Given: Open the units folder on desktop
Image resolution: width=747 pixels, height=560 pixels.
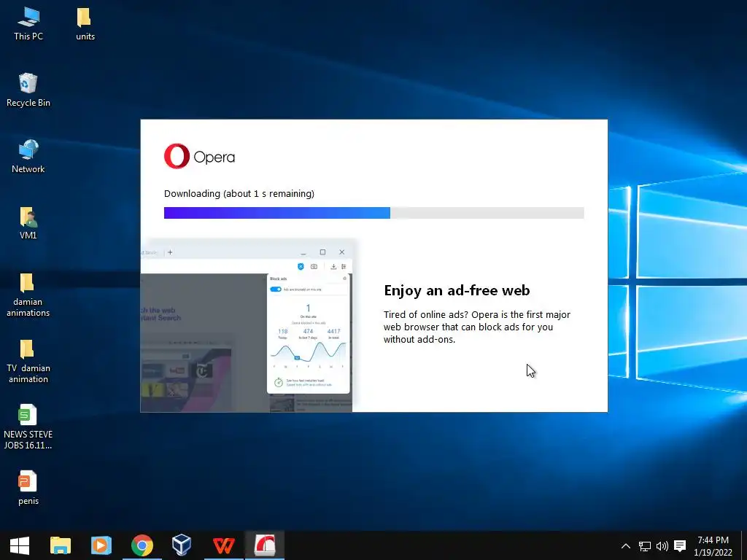Looking at the screenshot, I should pos(85,24).
